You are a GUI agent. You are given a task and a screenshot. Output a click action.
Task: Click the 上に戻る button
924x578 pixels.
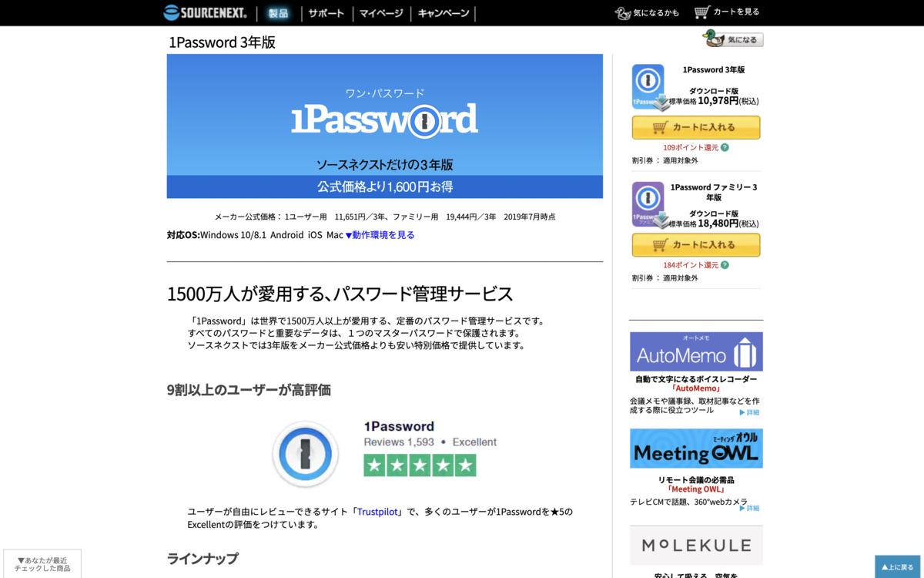pyautogui.click(x=897, y=566)
